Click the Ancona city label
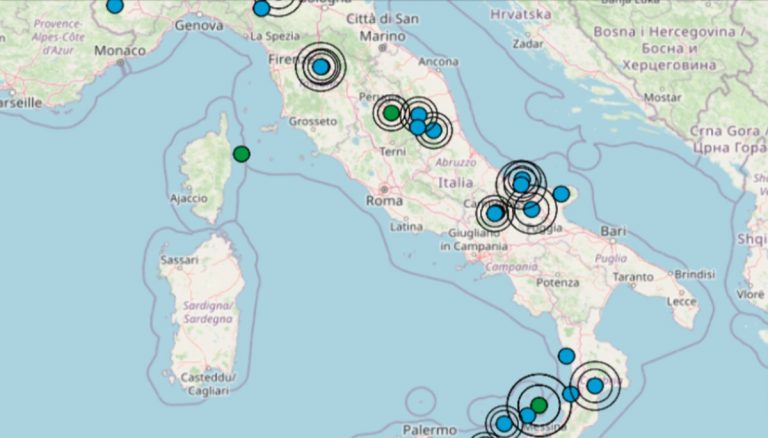The height and width of the screenshot is (438, 768). coord(439,62)
